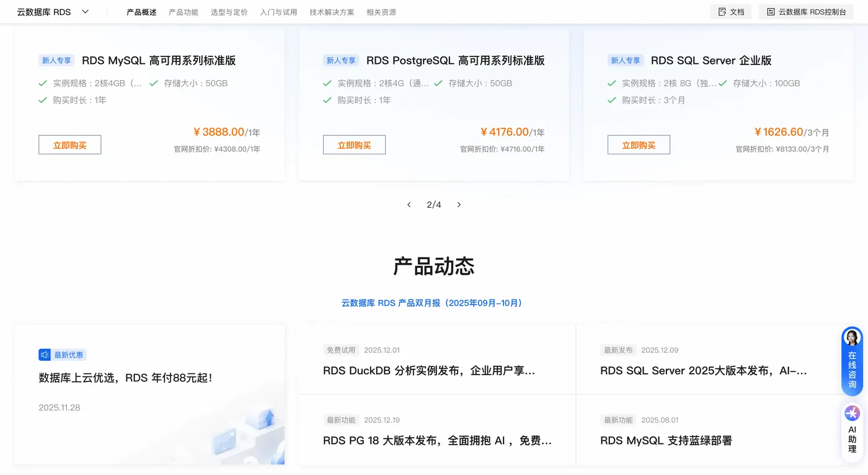
Task: Click 新人专享 tag on RDS MySQL card
Action: pyautogui.click(x=56, y=61)
